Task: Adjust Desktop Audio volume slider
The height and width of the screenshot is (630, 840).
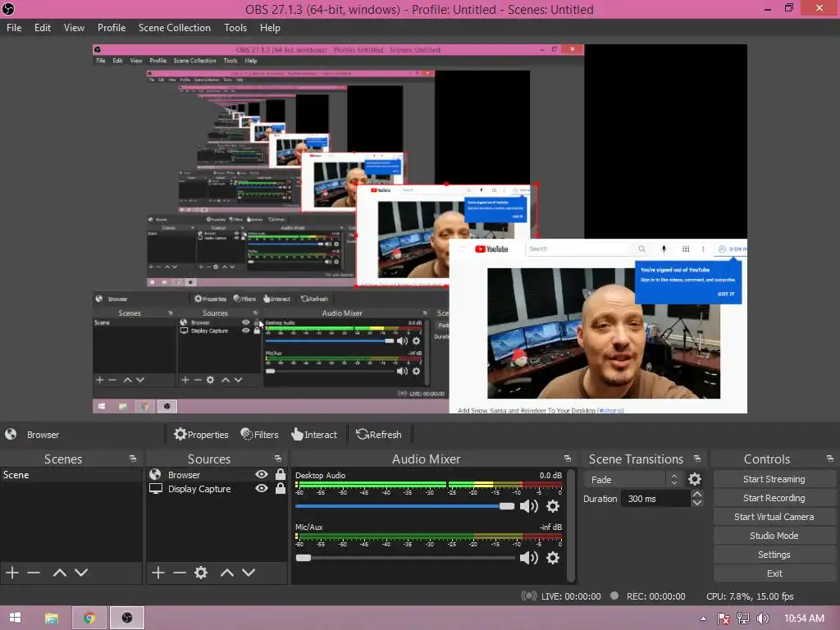Action: [x=404, y=506]
